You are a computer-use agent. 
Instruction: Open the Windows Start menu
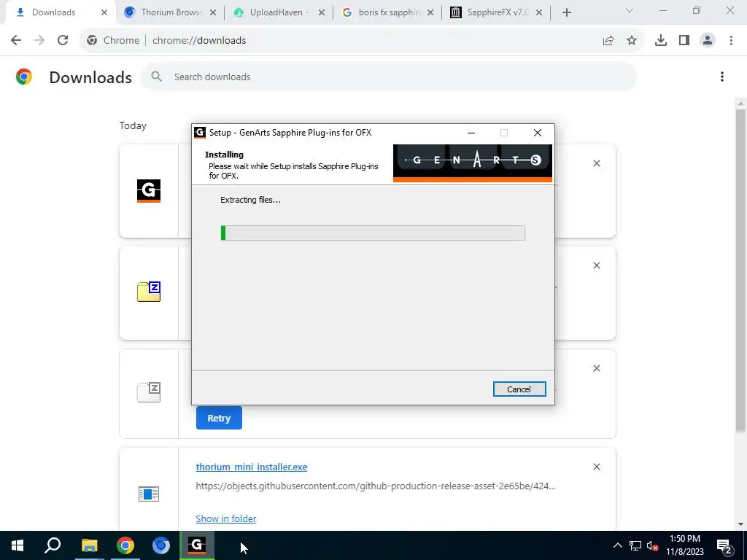(x=18, y=545)
